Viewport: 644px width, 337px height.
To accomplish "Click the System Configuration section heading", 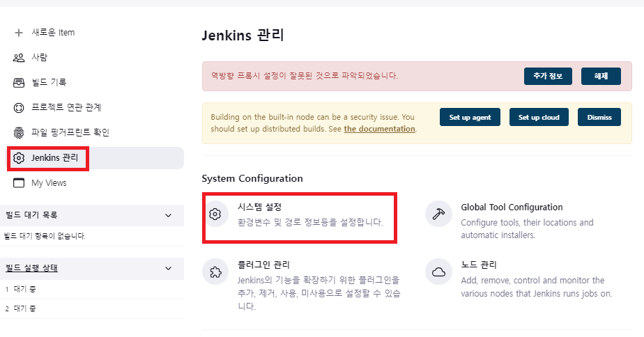I will pyautogui.click(x=252, y=178).
